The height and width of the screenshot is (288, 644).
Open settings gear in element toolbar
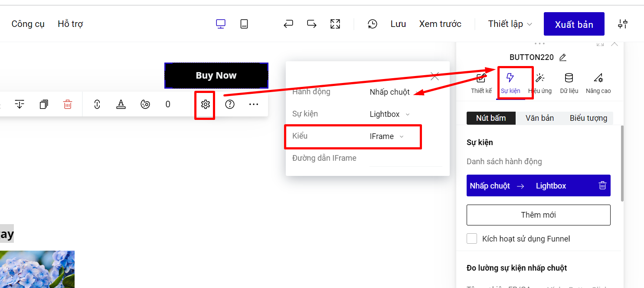(206, 104)
